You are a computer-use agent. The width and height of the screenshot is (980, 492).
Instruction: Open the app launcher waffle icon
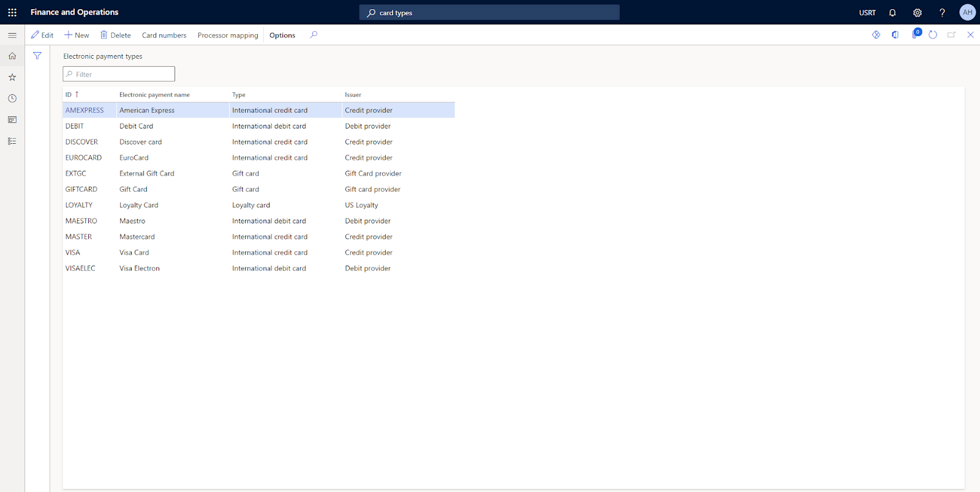point(12,12)
